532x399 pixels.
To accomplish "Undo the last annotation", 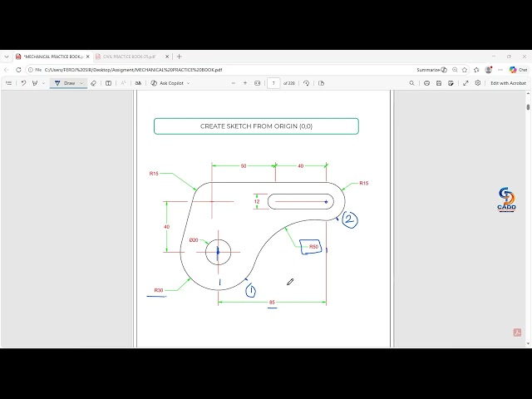I will (23, 83).
